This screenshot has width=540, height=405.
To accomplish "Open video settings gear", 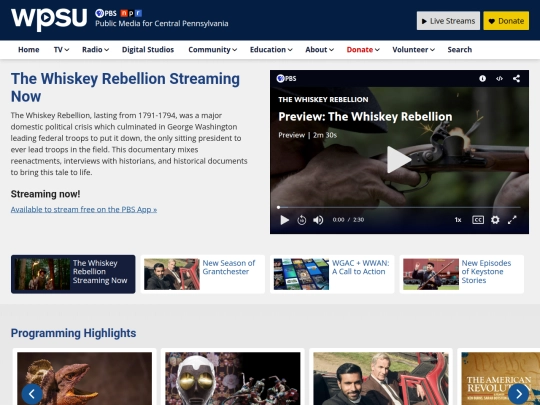I will pyautogui.click(x=495, y=220).
